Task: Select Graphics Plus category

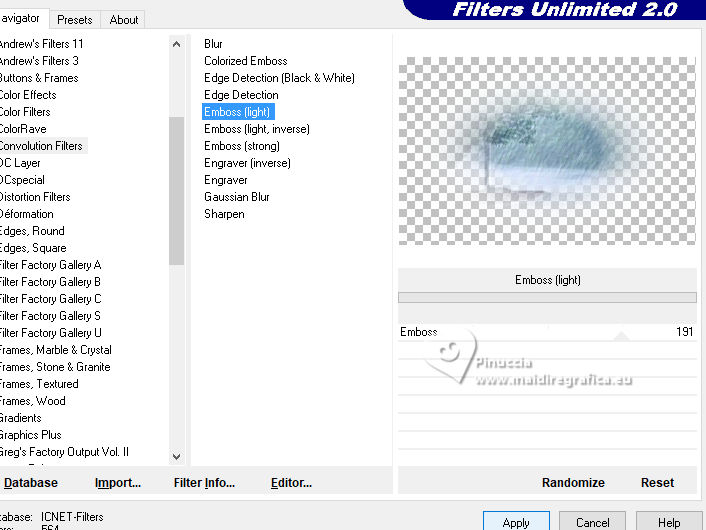Action: [31, 435]
